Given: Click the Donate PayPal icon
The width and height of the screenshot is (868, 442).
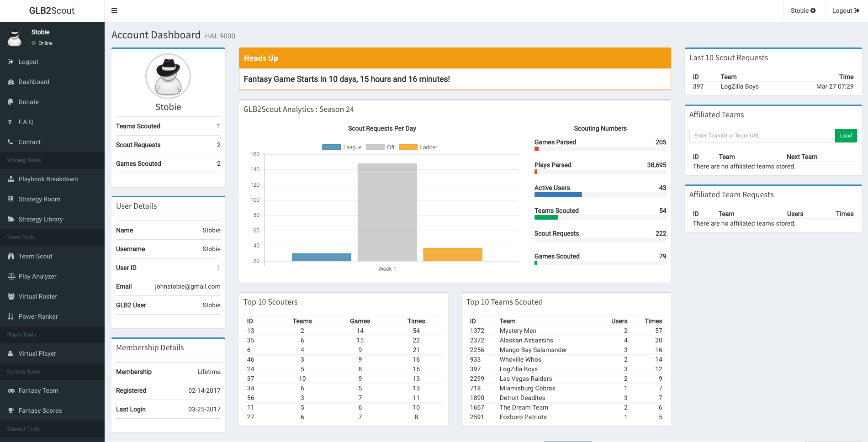Looking at the screenshot, I should pos(11,102).
